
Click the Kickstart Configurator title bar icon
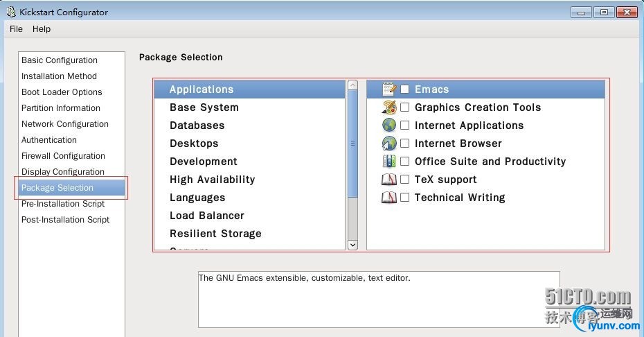click(x=11, y=12)
